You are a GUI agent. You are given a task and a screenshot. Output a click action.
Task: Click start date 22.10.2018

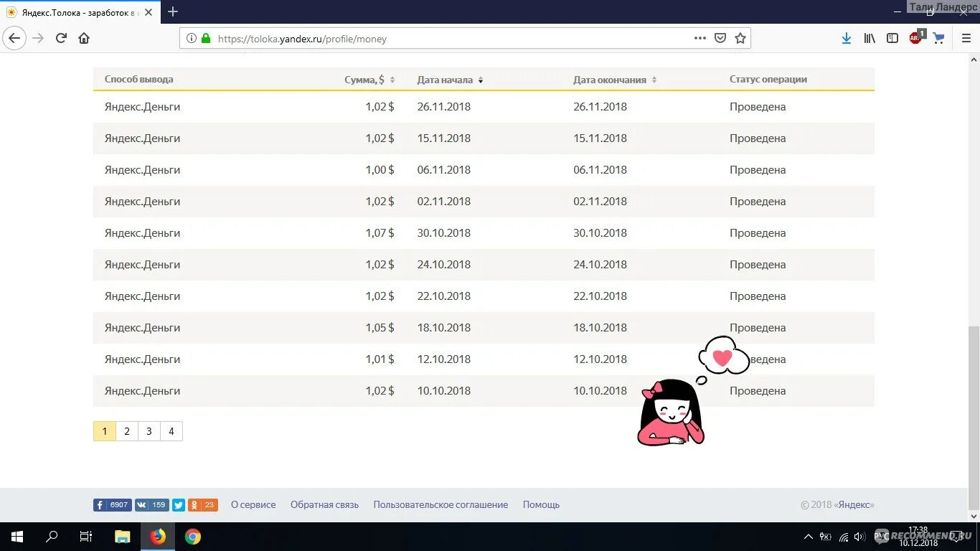pyautogui.click(x=444, y=296)
